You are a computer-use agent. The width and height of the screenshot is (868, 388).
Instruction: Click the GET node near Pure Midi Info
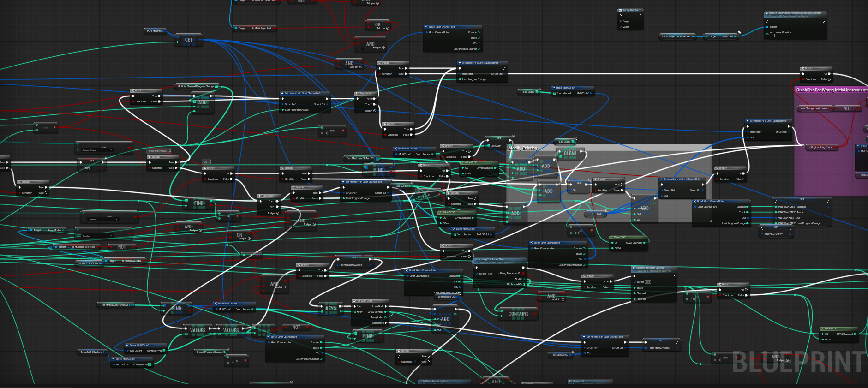pyautogui.click(x=188, y=40)
